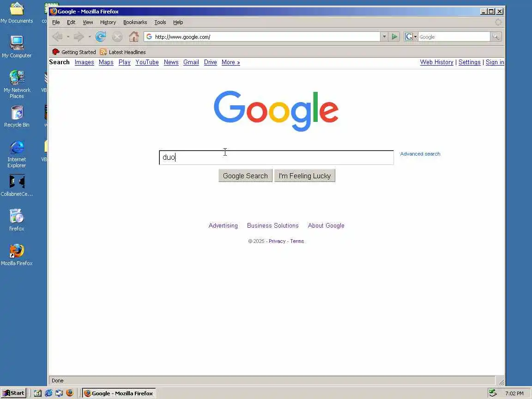This screenshot has width=532, height=399.
Task: Click the Stop loading icon
Action: 117,36
